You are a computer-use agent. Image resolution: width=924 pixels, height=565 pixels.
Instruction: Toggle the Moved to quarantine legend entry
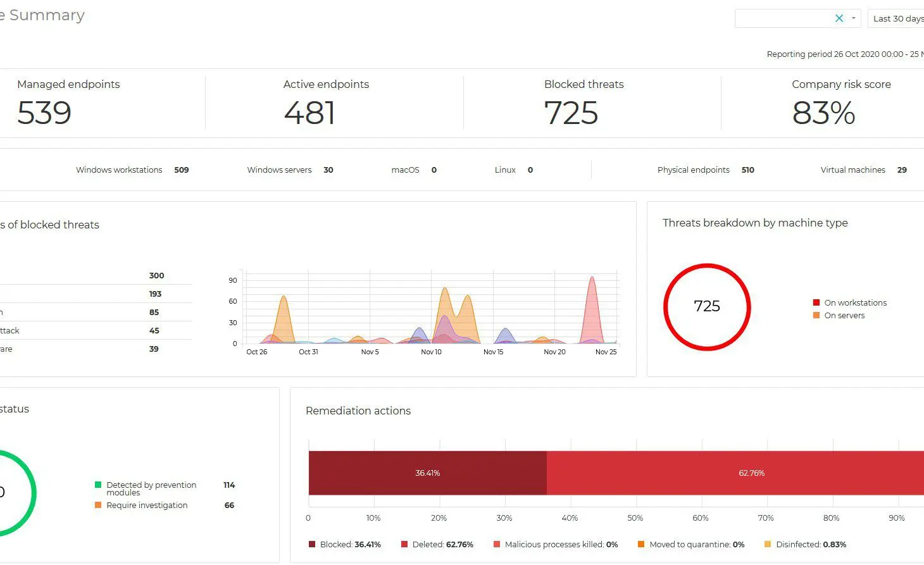click(690, 544)
